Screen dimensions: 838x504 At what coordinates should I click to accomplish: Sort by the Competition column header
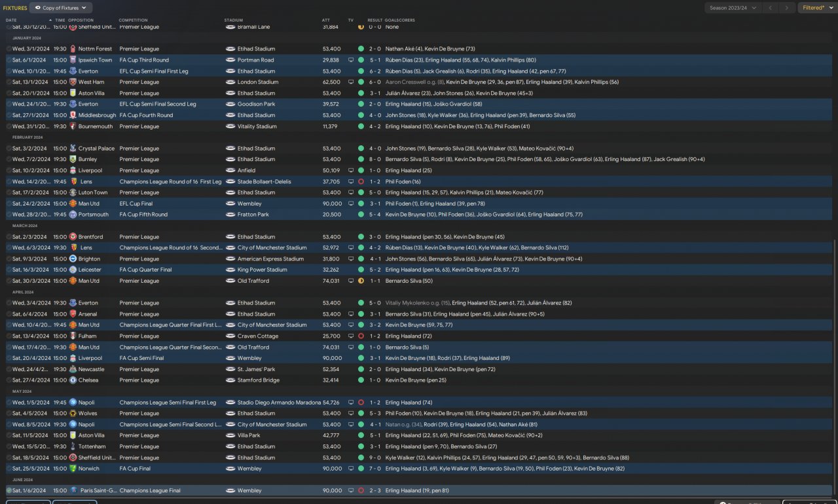tap(133, 20)
